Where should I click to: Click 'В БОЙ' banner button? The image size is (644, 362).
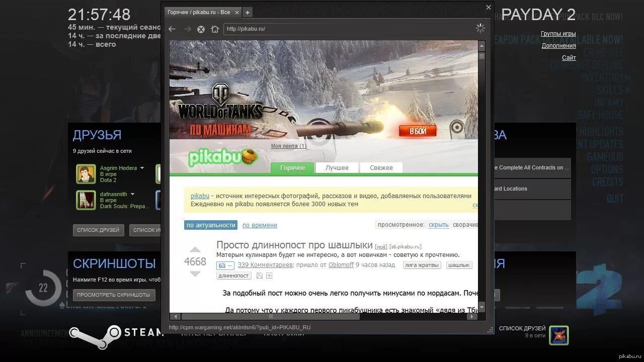tap(418, 131)
